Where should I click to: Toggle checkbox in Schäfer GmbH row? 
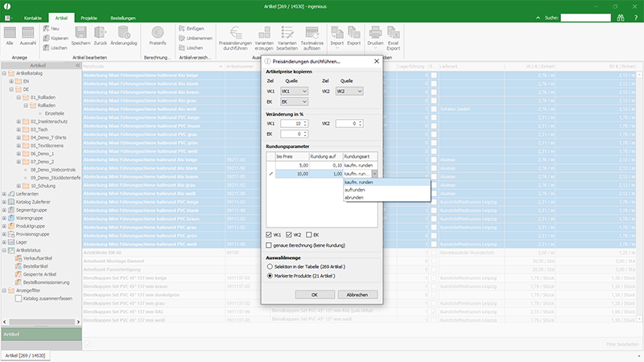(x=434, y=109)
